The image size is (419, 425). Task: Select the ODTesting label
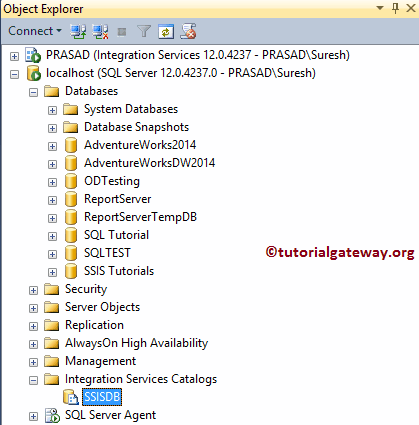click(112, 181)
